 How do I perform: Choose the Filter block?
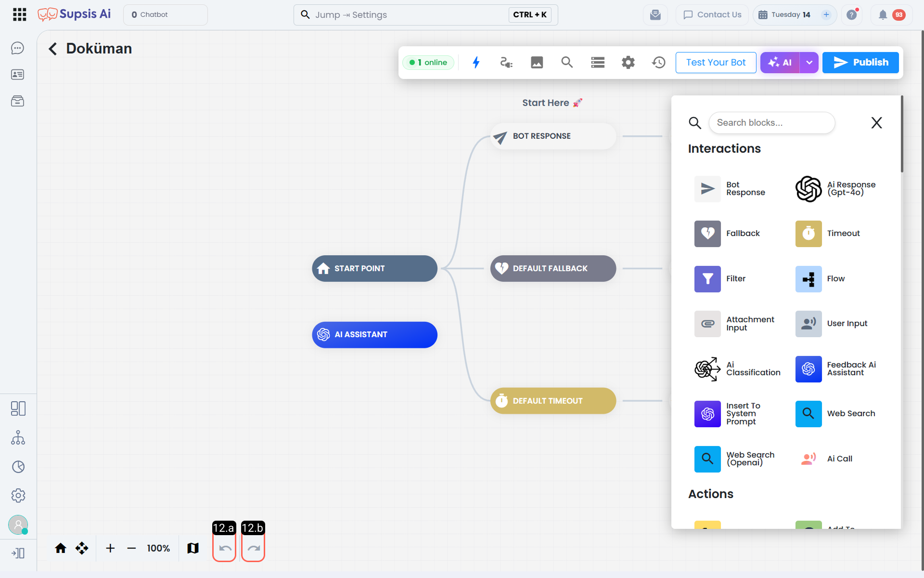[x=720, y=279]
